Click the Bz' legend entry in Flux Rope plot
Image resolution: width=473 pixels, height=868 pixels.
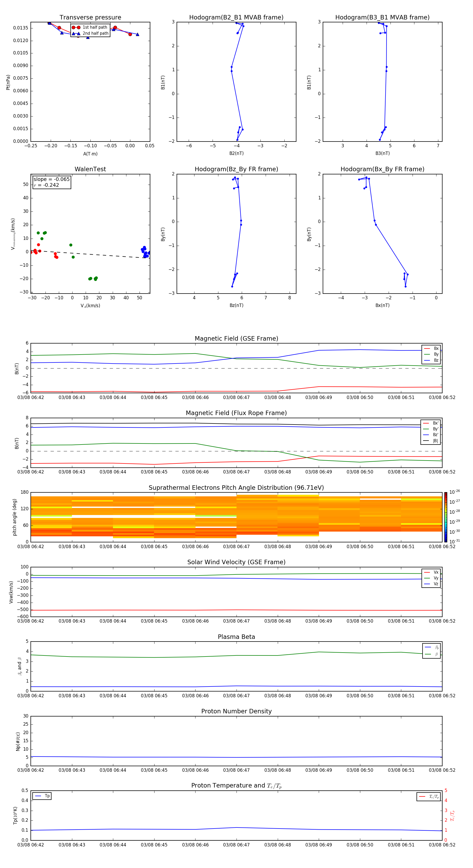pos(431,435)
